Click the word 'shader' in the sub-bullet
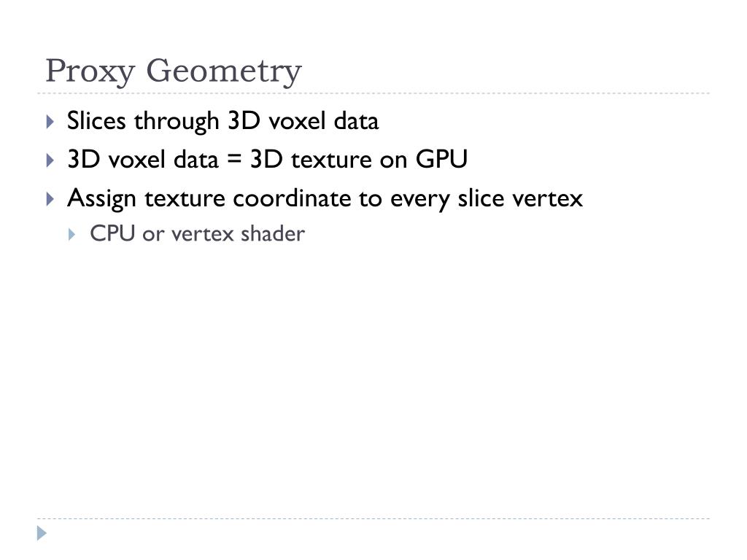The width and height of the screenshot is (747, 560). [273, 233]
